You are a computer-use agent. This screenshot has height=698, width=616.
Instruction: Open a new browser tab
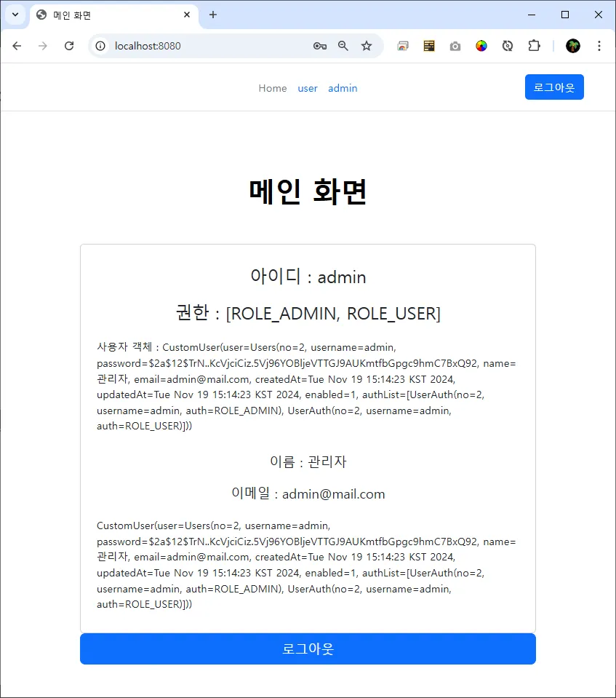point(213,15)
